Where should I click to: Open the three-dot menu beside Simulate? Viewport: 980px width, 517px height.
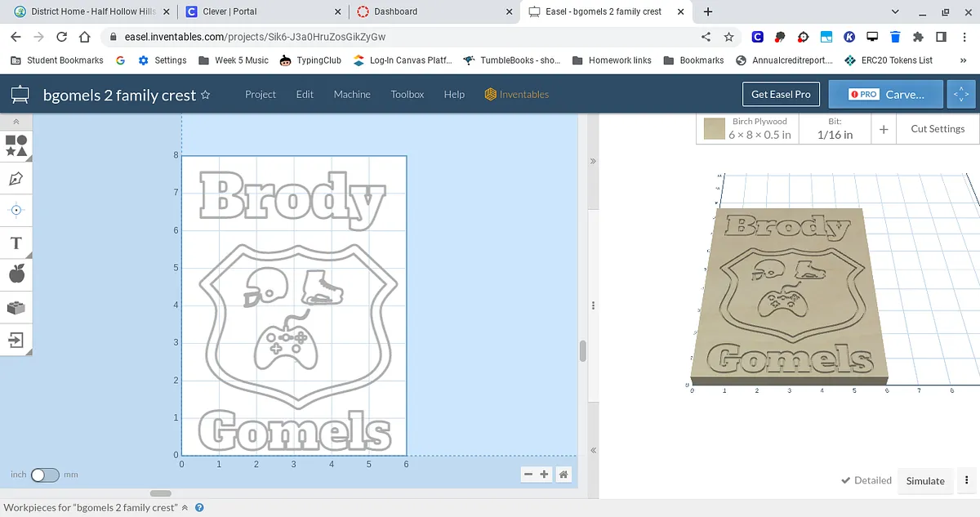pyautogui.click(x=968, y=480)
